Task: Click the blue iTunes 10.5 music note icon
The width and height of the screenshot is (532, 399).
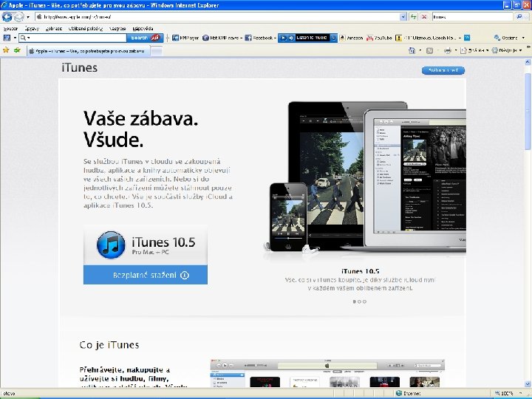Action: click(x=111, y=245)
